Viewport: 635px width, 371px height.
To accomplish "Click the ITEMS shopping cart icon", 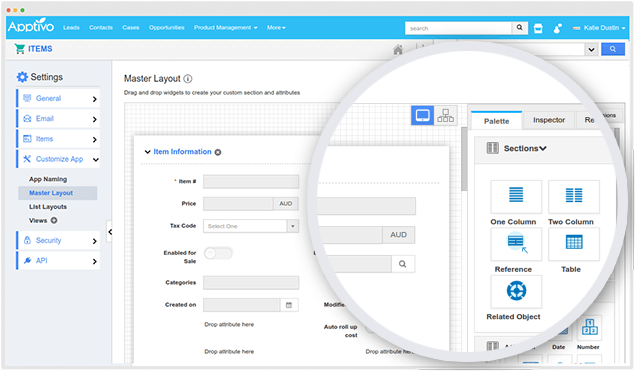I will pyautogui.click(x=19, y=49).
